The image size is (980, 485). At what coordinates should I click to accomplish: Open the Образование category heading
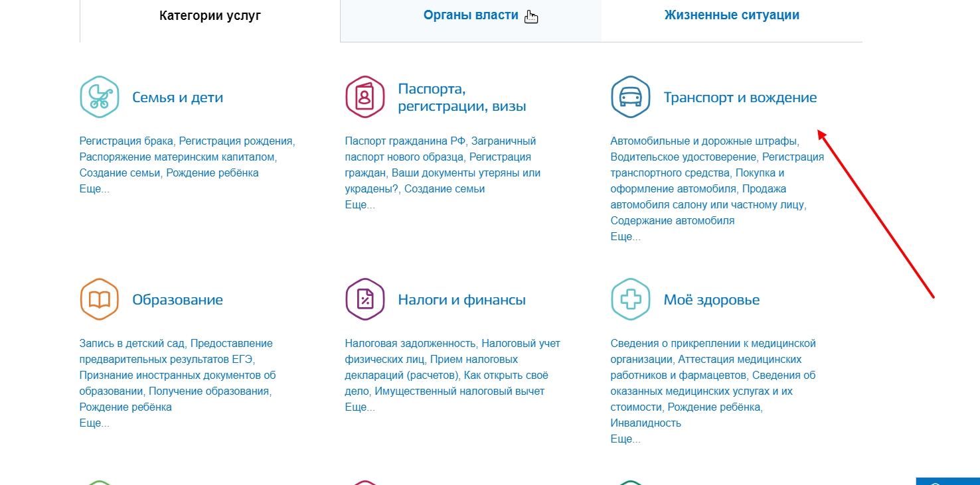click(178, 300)
